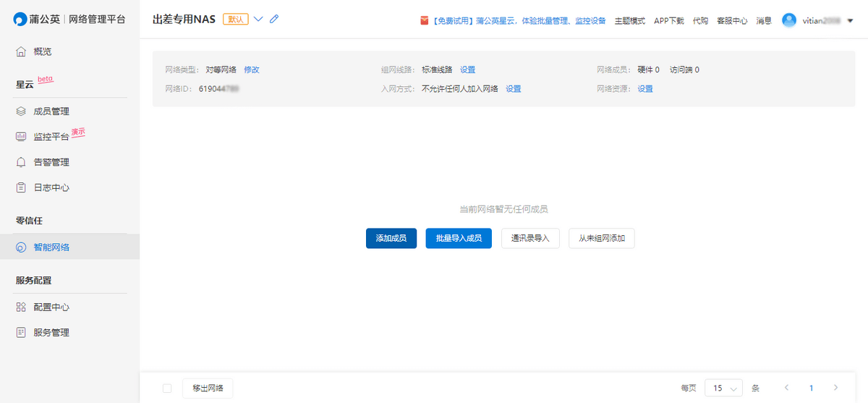Click the 出差专用NAS network title

click(x=184, y=20)
